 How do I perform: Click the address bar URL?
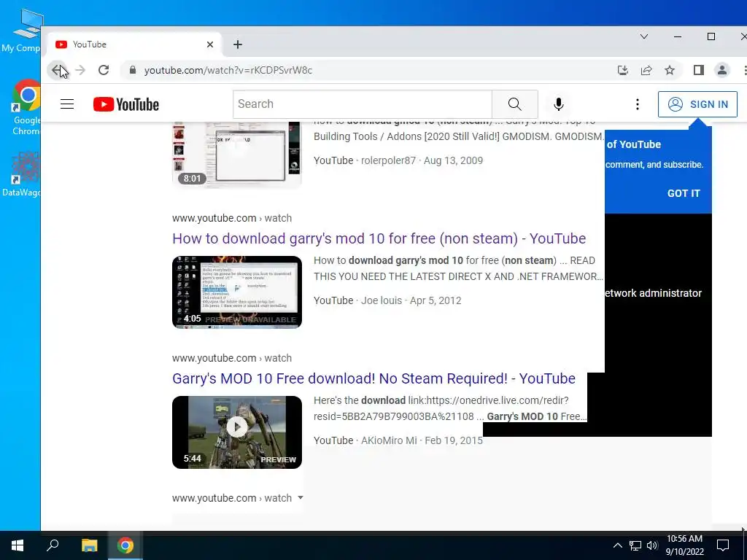coord(228,71)
